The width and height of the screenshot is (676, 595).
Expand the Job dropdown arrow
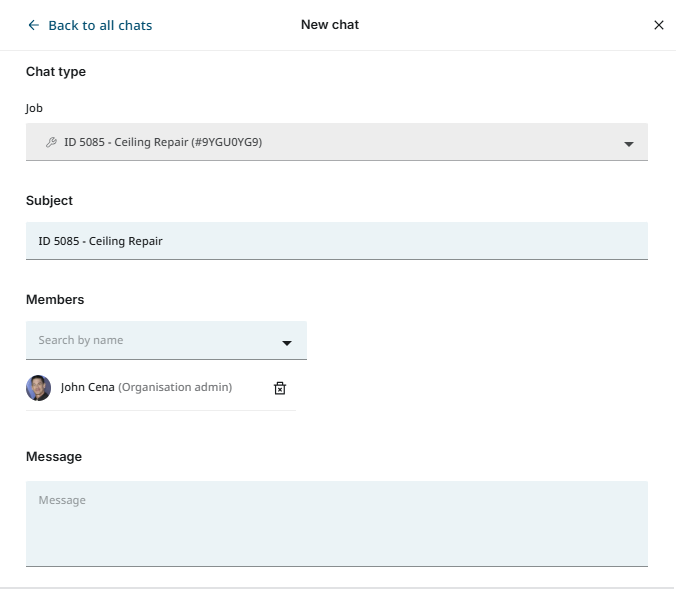click(x=628, y=143)
